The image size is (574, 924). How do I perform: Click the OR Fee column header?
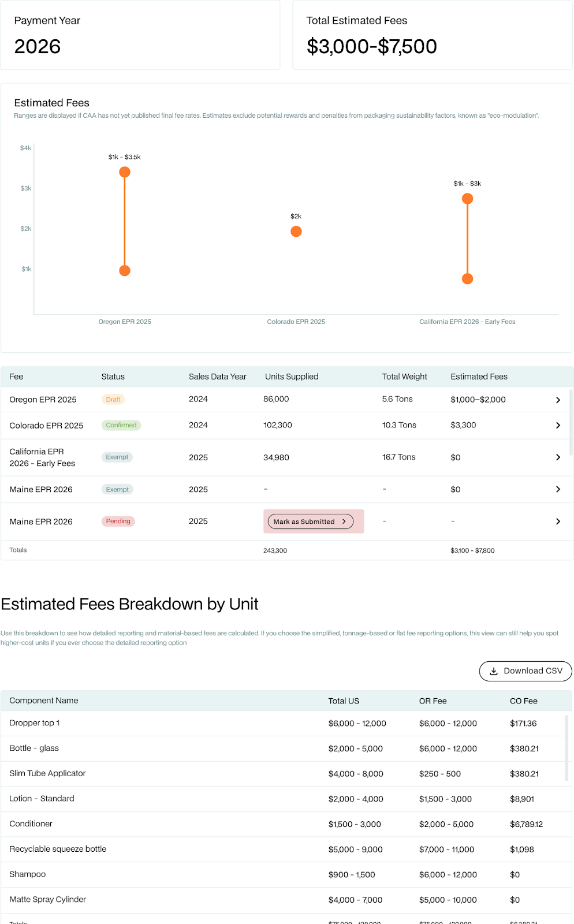tap(433, 701)
